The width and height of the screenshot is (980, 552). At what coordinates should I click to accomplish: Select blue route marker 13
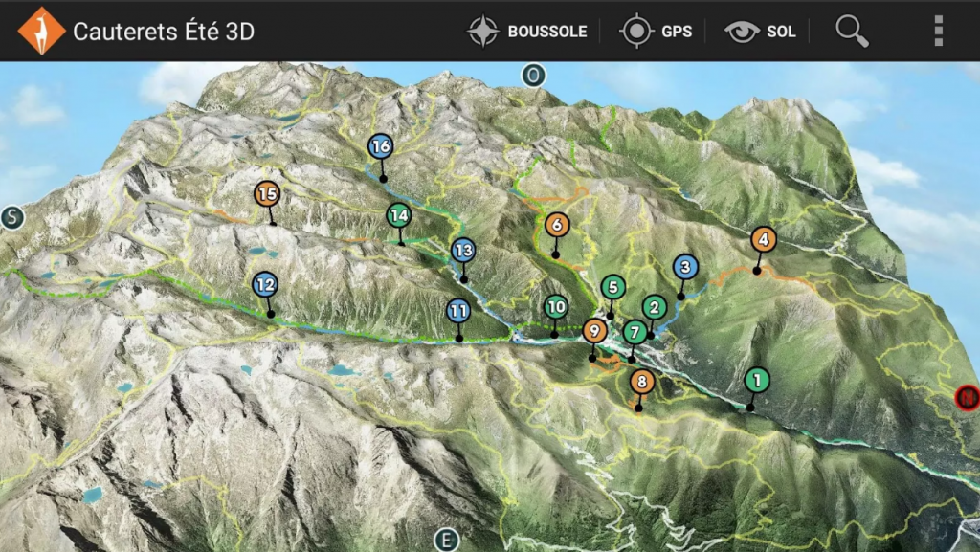[463, 251]
